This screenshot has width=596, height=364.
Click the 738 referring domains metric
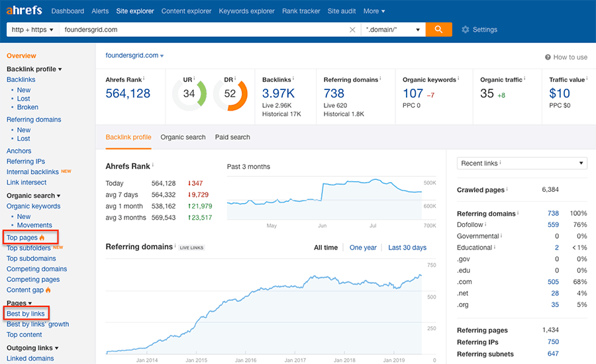pos(334,93)
